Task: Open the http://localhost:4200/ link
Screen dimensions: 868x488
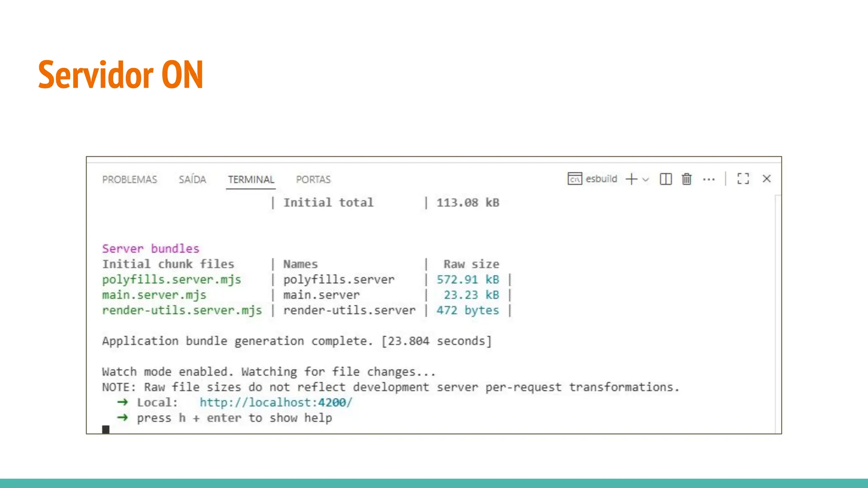Action: (276, 402)
